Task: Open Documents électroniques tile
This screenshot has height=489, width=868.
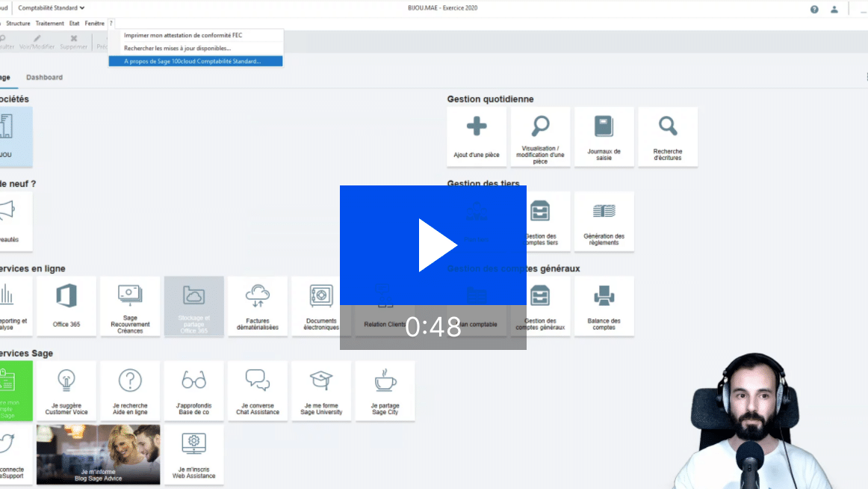Action: point(321,307)
